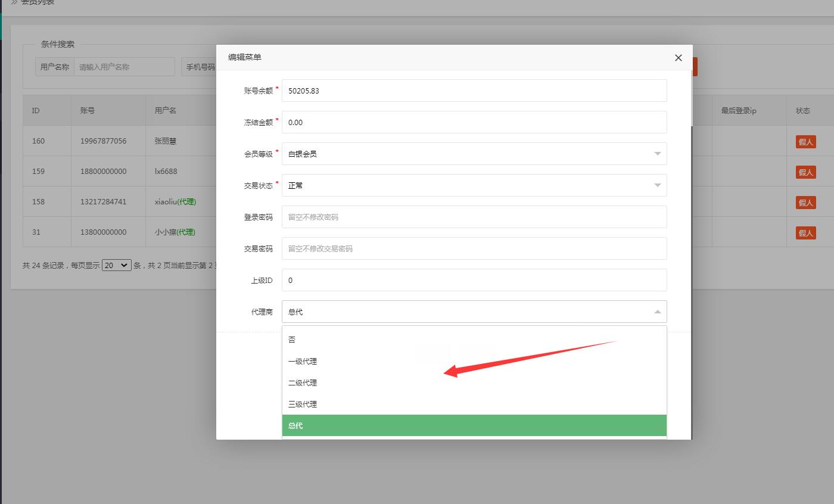Click the 用户名称 search input

[124, 67]
